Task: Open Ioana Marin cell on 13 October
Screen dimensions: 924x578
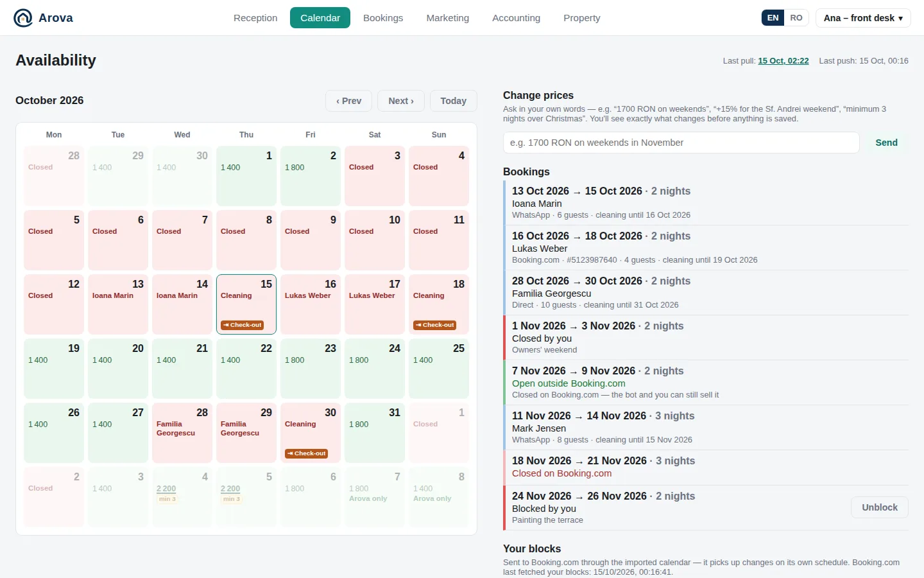Action: (x=118, y=304)
